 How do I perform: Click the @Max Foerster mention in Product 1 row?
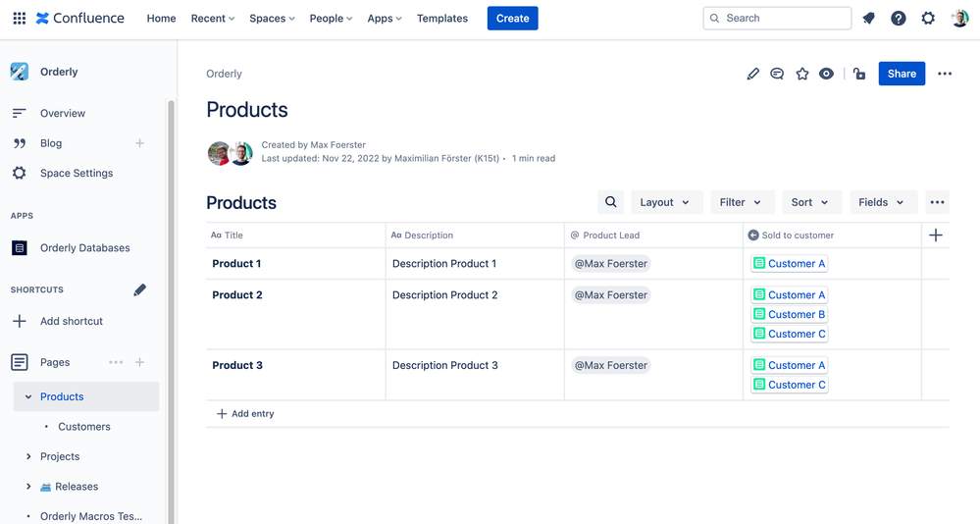pos(610,263)
